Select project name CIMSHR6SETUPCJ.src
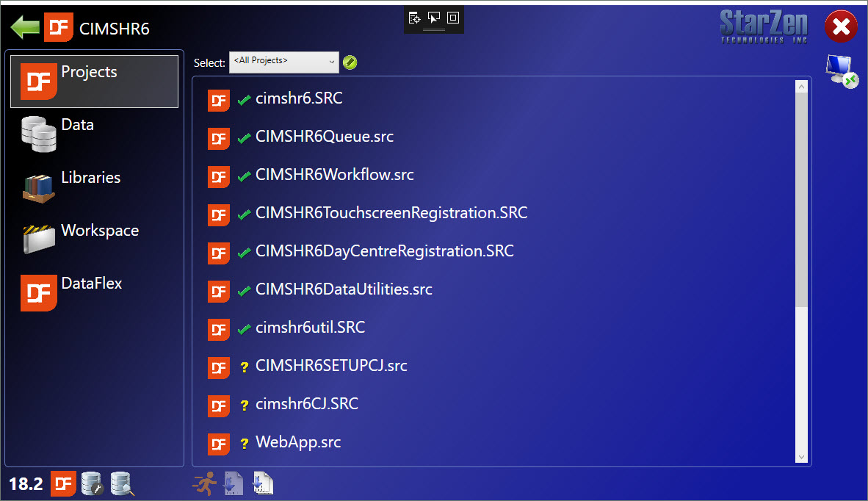The image size is (868, 501). tap(331, 366)
